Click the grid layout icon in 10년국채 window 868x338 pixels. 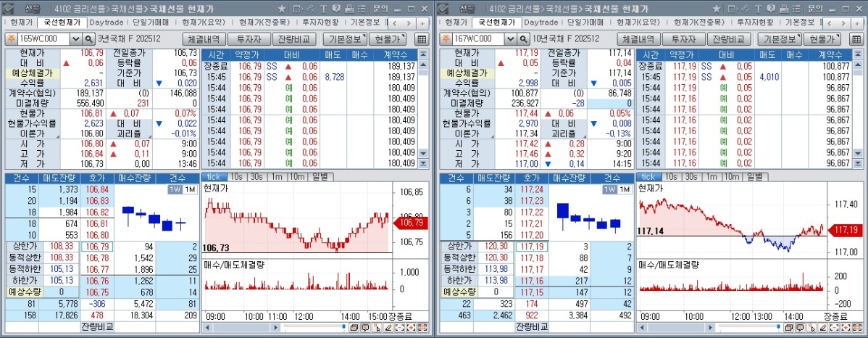[x=856, y=39]
